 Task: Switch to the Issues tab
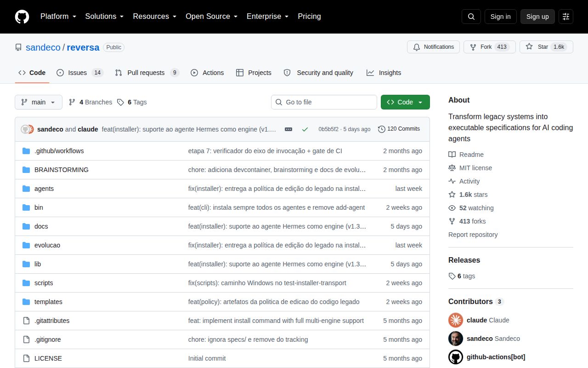80,73
